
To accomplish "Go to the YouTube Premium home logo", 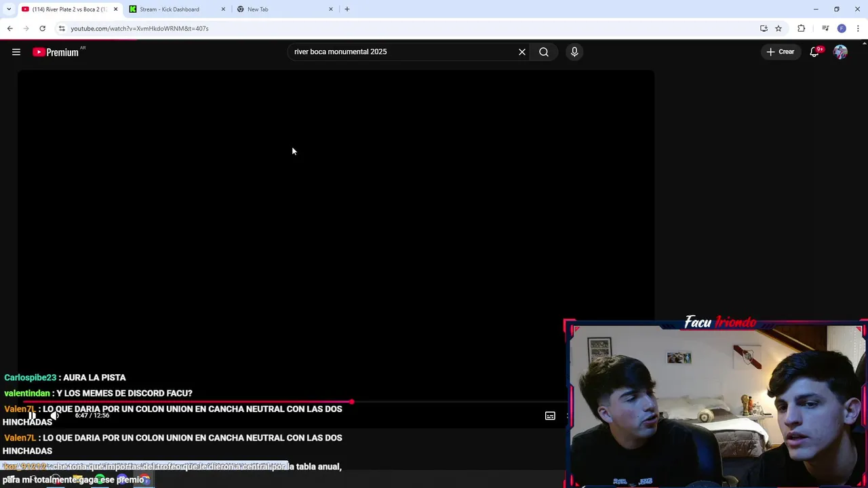I will (56, 52).
